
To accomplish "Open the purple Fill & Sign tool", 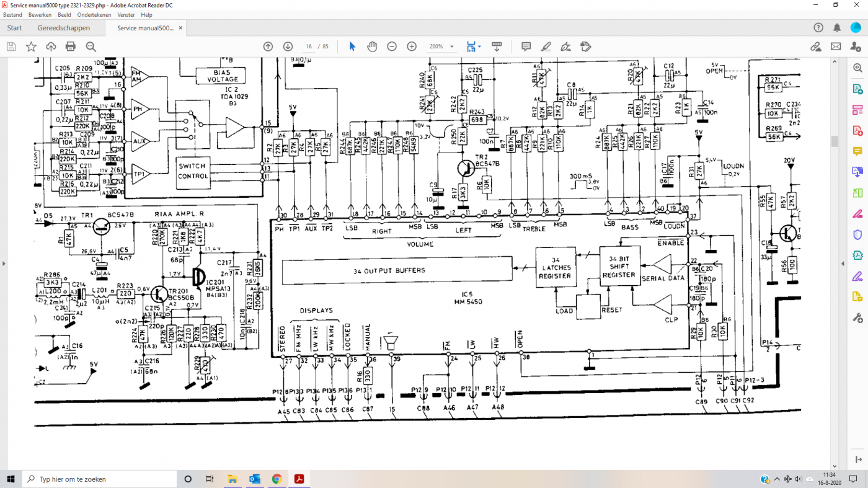I will [x=857, y=276].
